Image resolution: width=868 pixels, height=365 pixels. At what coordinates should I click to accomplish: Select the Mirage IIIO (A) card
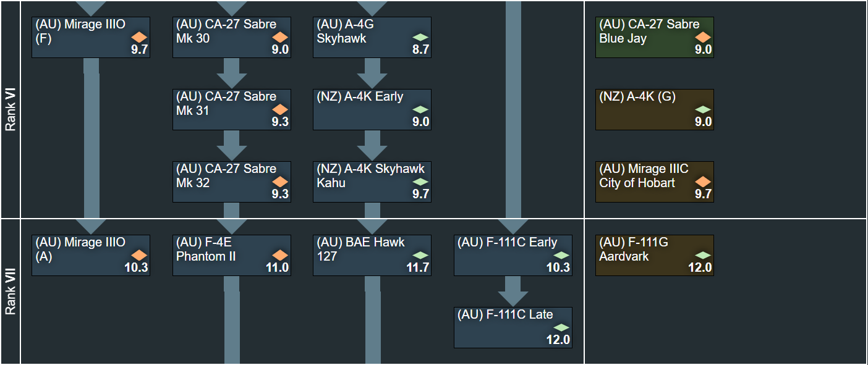[x=91, y=255]
